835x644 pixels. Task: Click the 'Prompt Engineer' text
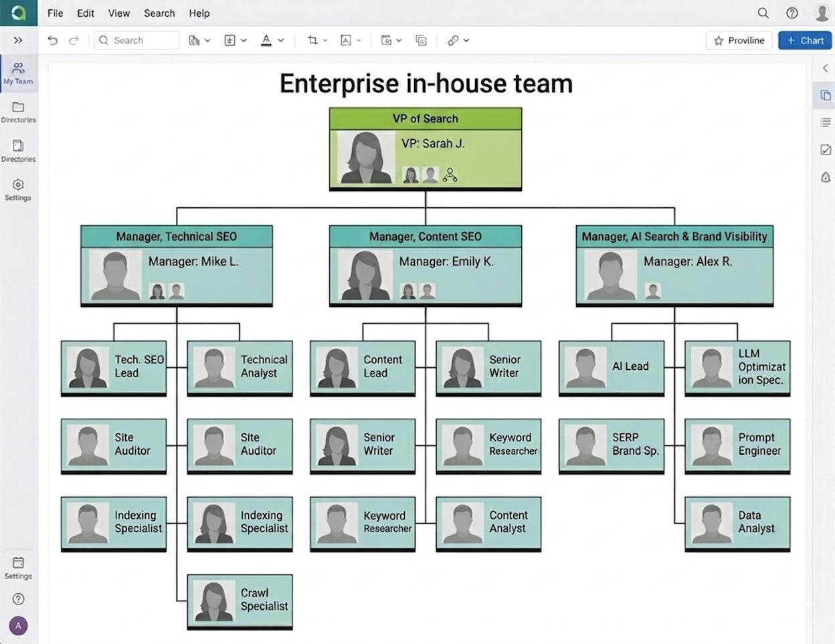click(759, 444)
